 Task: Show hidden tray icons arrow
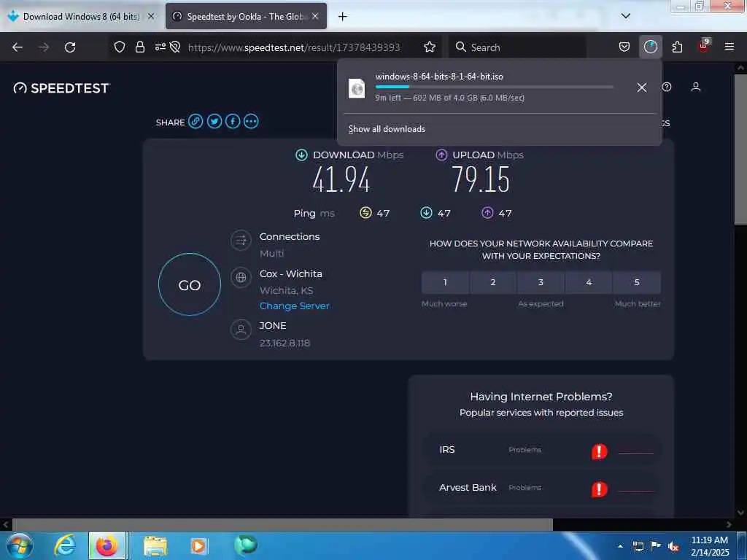tap(620, 546)
